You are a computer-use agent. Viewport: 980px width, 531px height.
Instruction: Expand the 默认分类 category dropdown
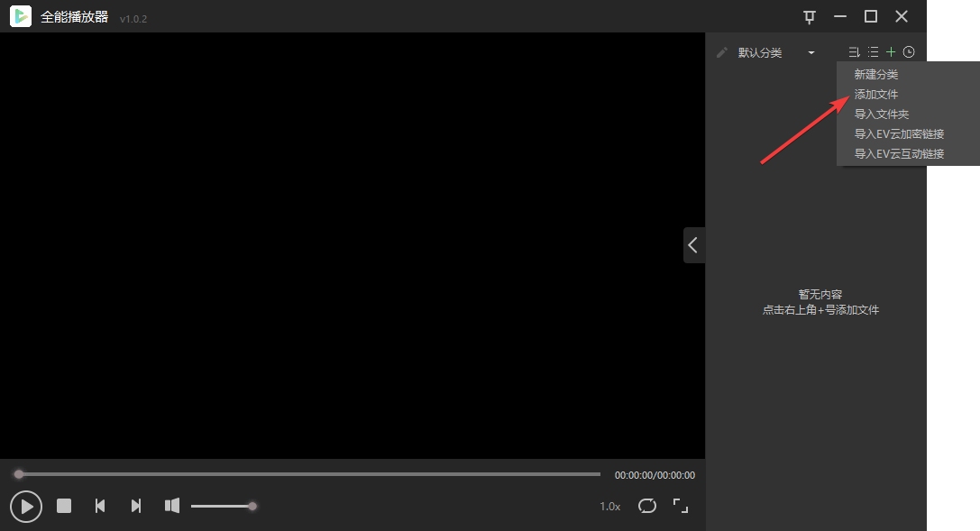(811, 53)
